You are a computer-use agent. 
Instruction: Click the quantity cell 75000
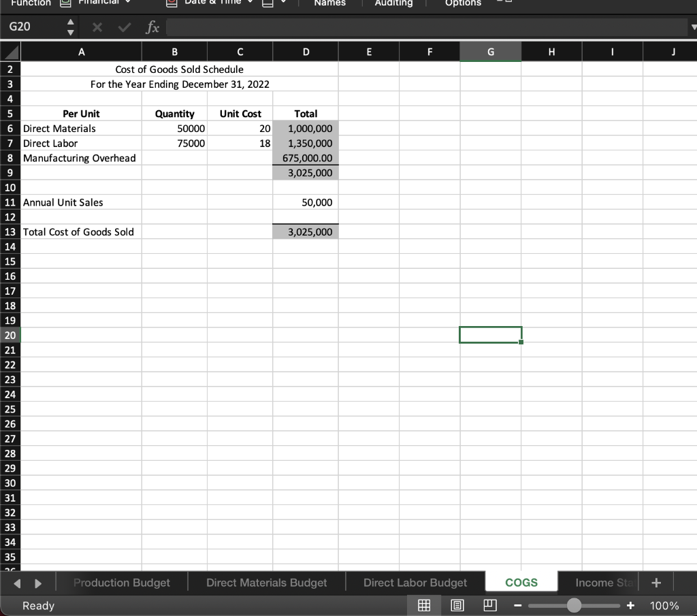point(174,143)
